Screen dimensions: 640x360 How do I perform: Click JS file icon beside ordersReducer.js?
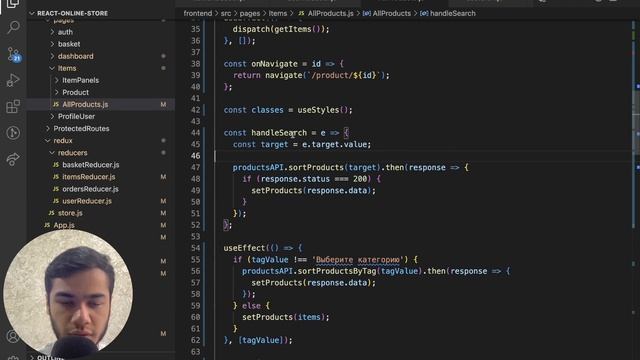tap(56, 189)
